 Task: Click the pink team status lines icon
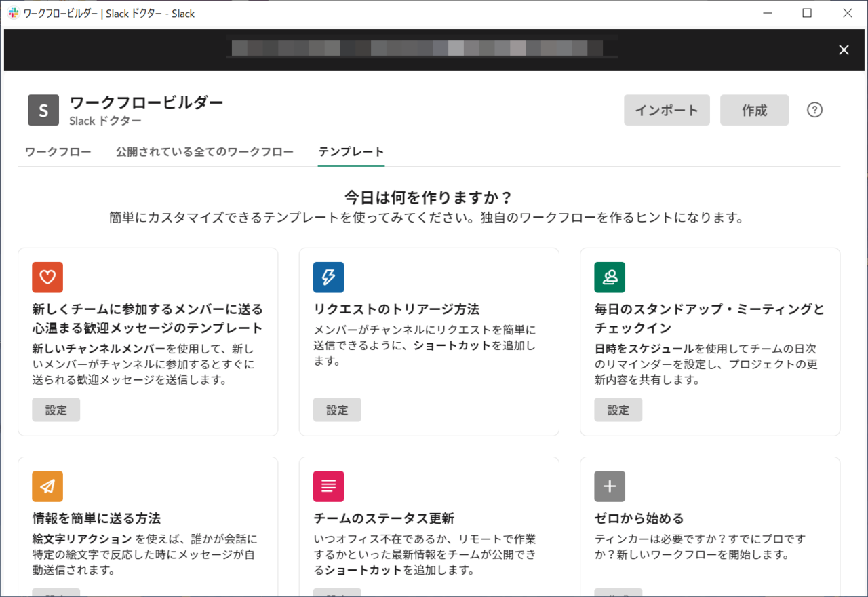328,486
